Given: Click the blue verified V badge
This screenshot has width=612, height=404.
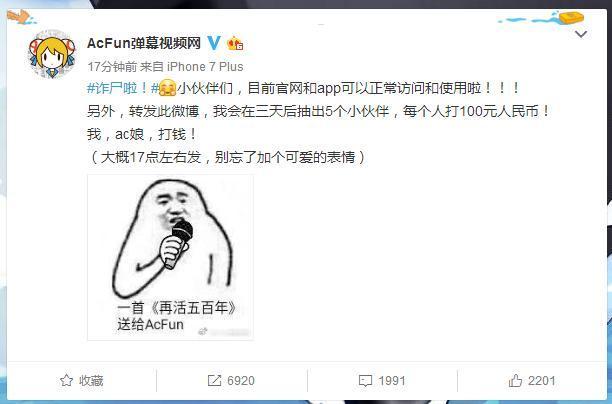Looking at the screenshot, I should (213, 43).
